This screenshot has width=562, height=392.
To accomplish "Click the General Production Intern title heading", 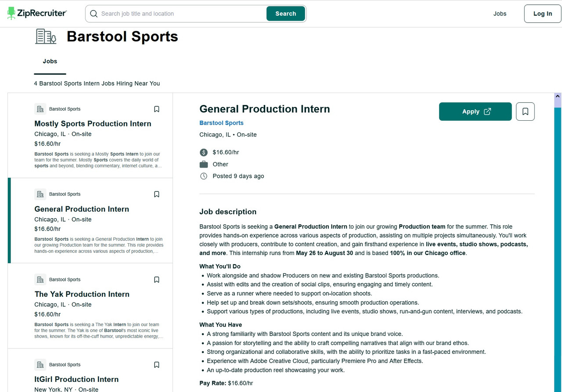I will click(265, 109).
